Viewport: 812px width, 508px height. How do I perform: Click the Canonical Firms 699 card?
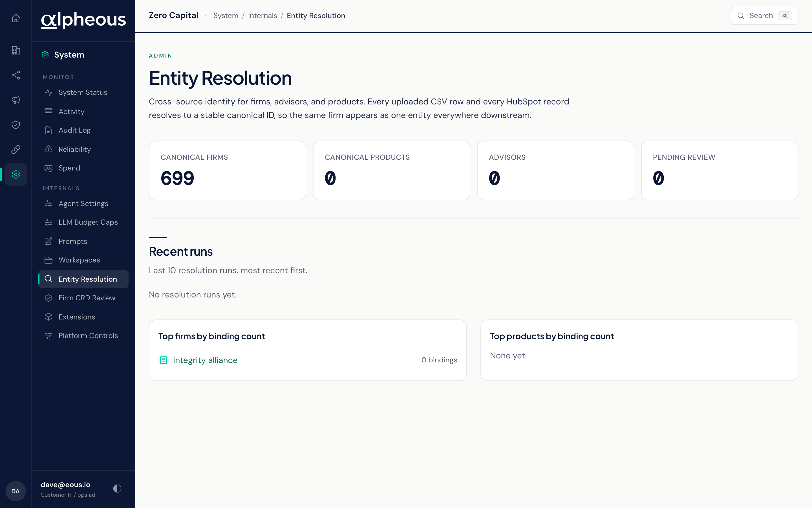[228, 170]
